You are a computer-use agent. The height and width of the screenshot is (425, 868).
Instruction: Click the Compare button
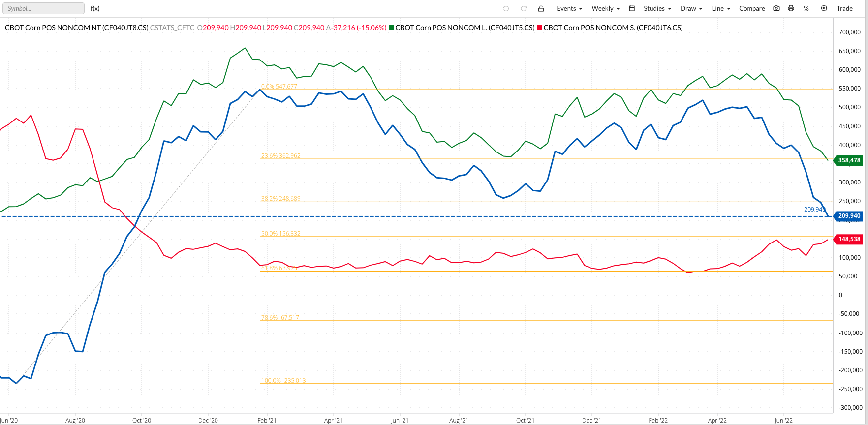pyautogui.click(x=752, y=8)
